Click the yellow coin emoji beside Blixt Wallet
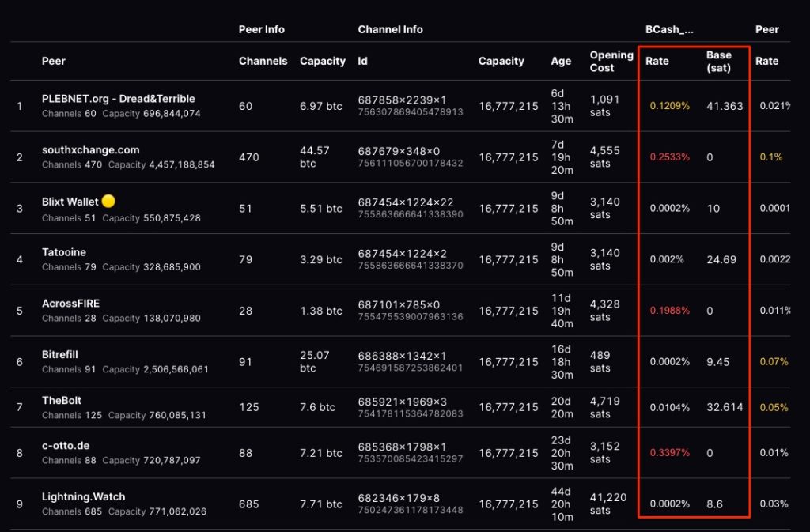This screenshot has width=810, height=532. pyautogui.click(x=108, y=202)
